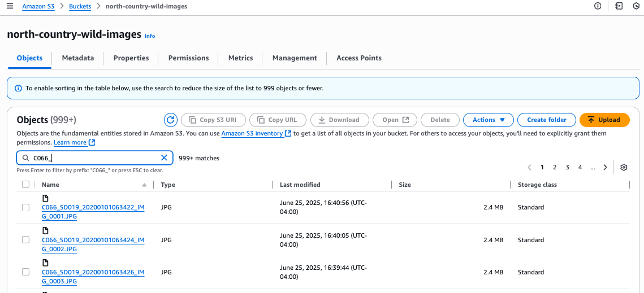Toggle the select-all objects checkbox
644x293 pixels.
(25, 185)
